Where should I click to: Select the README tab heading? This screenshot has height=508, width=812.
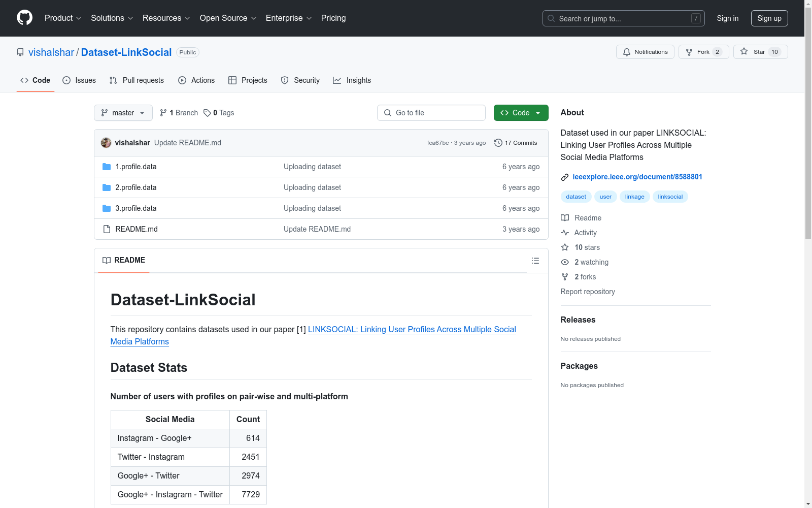pos(124,260)
